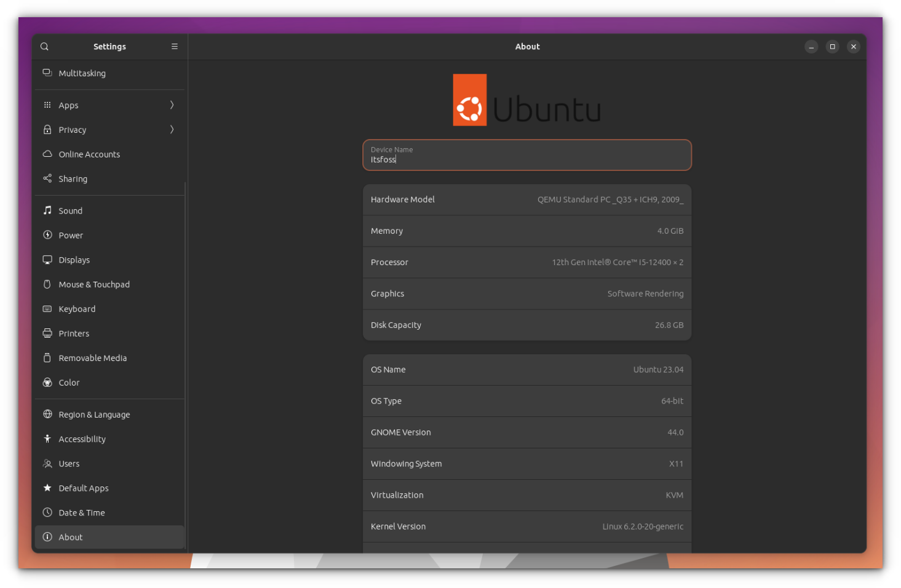The width and height of the screenshot is (901, 588).
Task: Click the Sound music note icon
Action: [47, 210]
